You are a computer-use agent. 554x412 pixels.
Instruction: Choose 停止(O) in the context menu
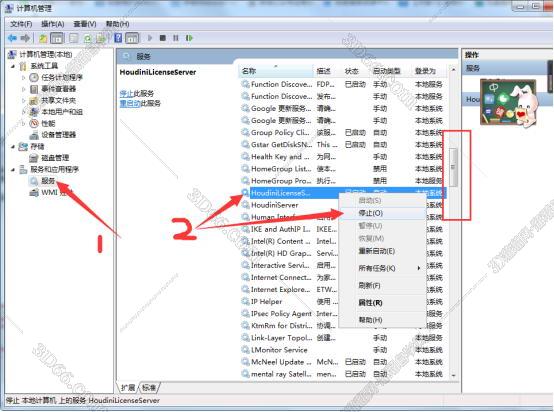382,213
